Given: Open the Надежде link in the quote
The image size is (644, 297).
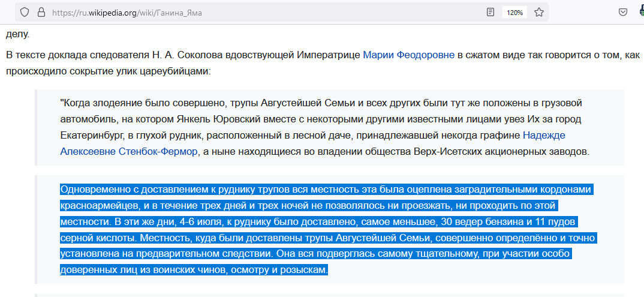Looking at the screenshot, I should tap(544, 135).
